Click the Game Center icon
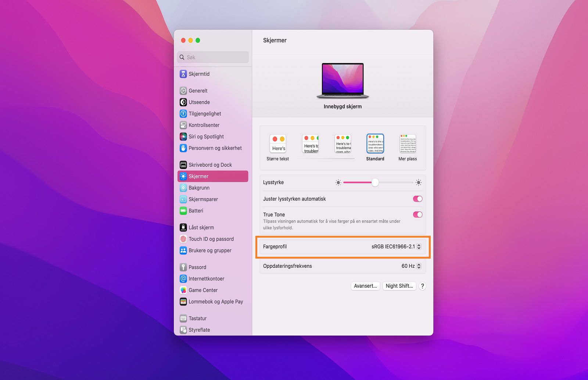The image size is (588, 380). tap(183, 290)
